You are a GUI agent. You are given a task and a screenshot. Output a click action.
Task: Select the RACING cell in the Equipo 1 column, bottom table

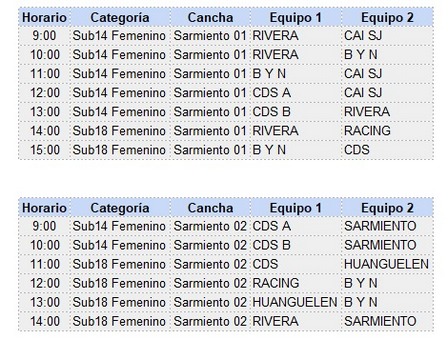[296, 283]
